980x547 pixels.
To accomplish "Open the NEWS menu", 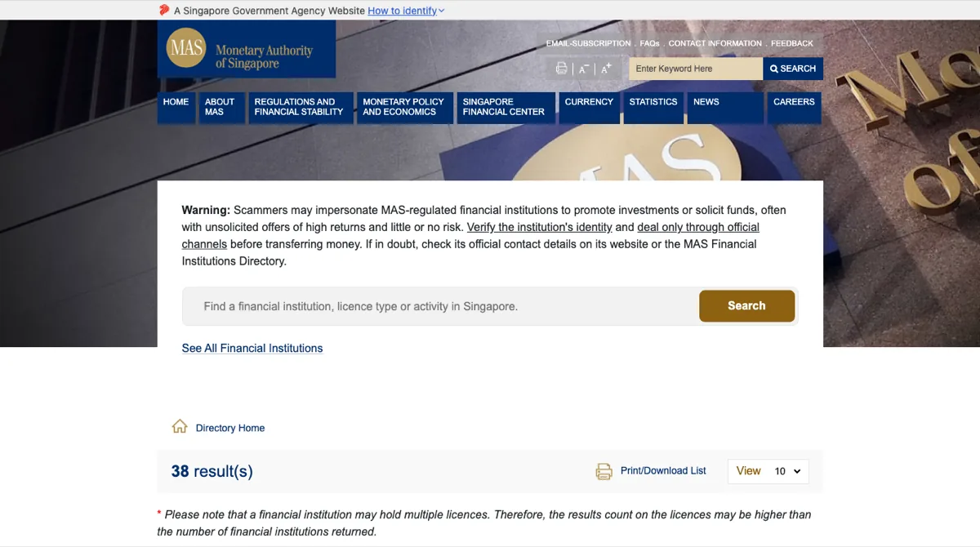I will (725, 108).
